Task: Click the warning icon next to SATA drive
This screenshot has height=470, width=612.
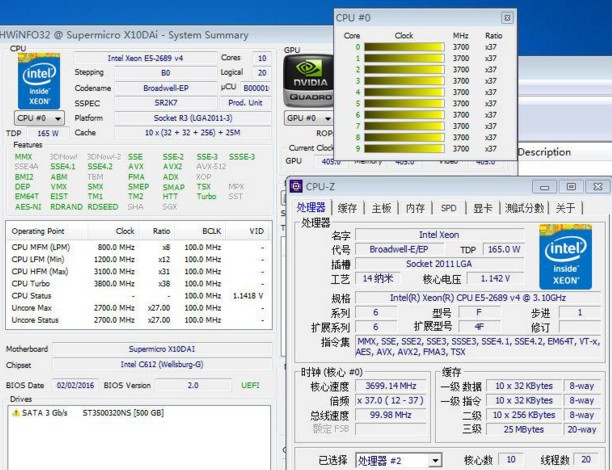Action: tap(16, 413)
